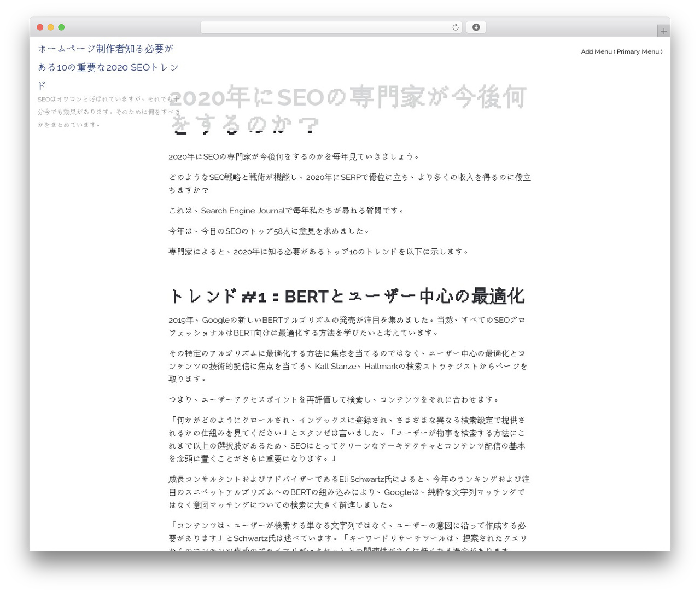Image resolution: width=700 pixels, height=593 pixels.
Task: Click the reload page icon
Action: click(x=455, y=27)
